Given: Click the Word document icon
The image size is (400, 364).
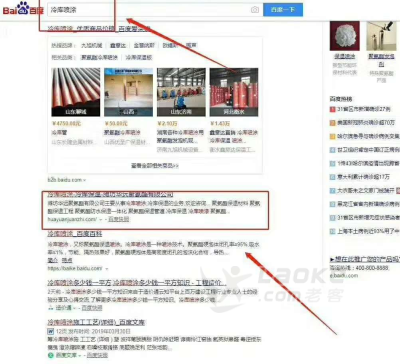Looking at the screenshot, I should [x=51, y=332].
